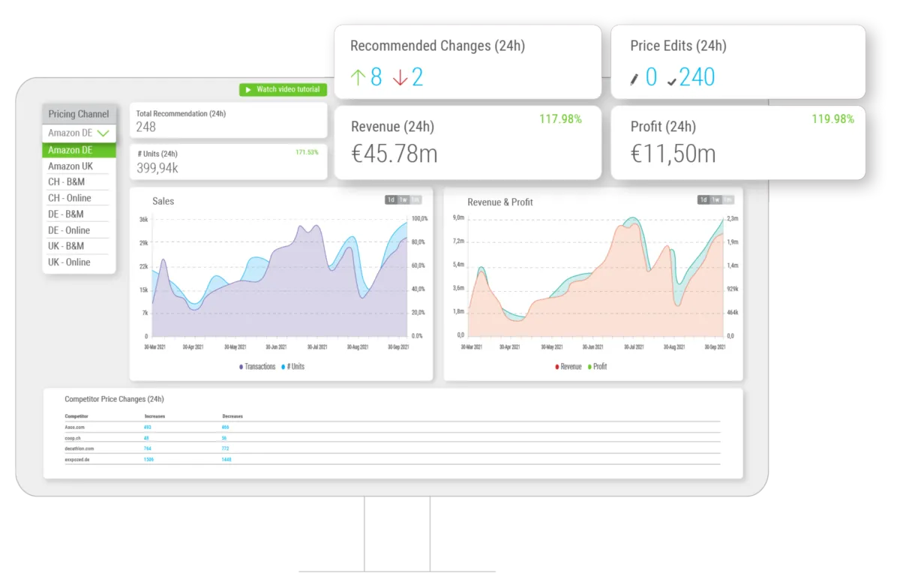The width and height of the screenshot is (900, 588).
Task: Click the play icon on Watch video tutorial
Action: tap(248, 89)
